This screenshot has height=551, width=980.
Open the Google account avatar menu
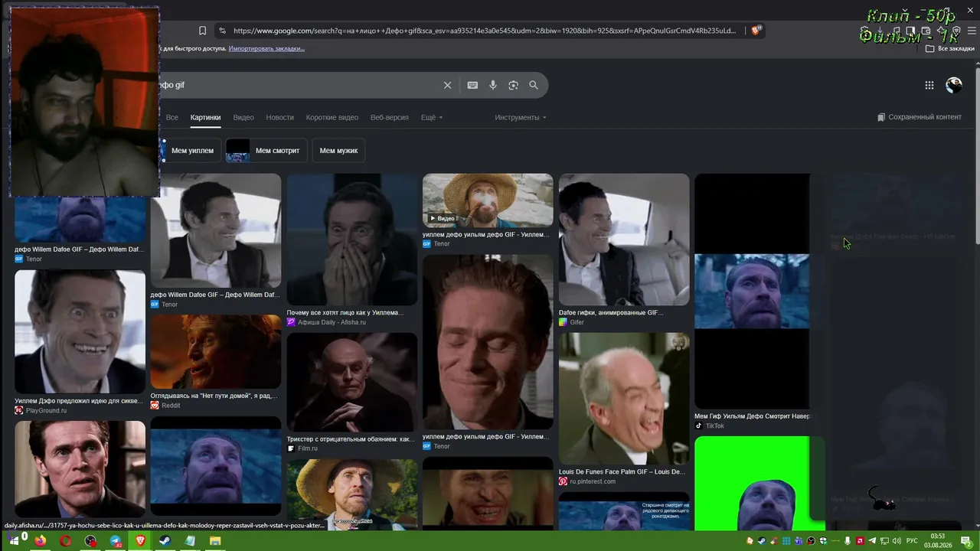(x=954, y=85)
